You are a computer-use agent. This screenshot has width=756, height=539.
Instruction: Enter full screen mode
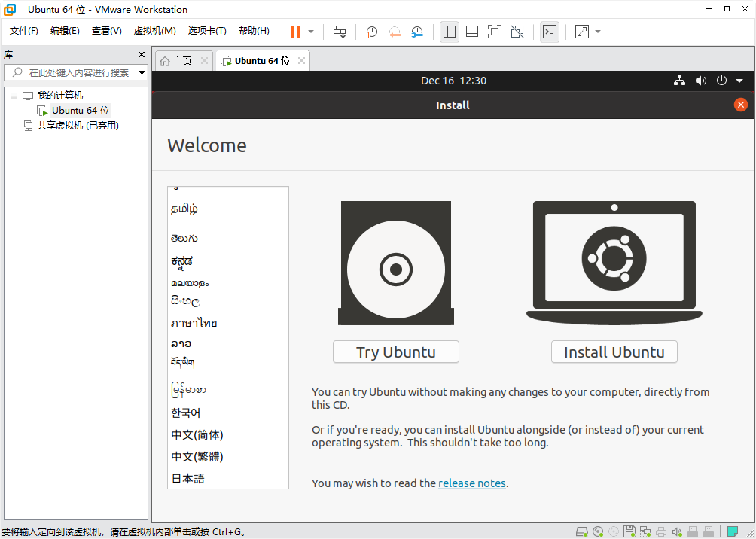tap(495, 32)
